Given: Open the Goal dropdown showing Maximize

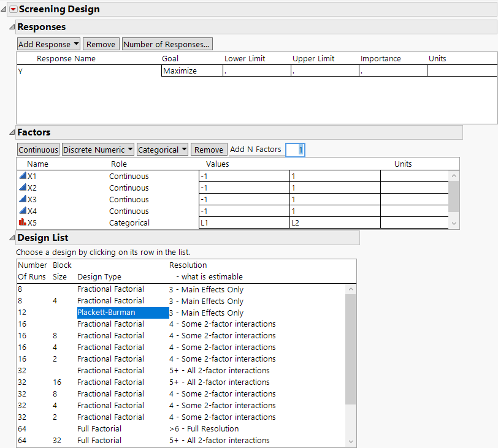Looking at the screenshot, I should click(191, 70).
